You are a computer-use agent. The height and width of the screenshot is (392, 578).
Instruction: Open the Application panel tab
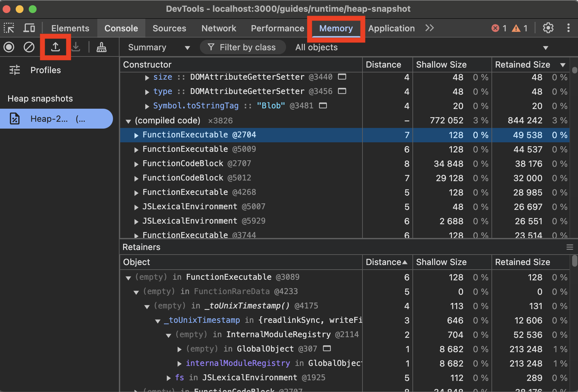391,28
